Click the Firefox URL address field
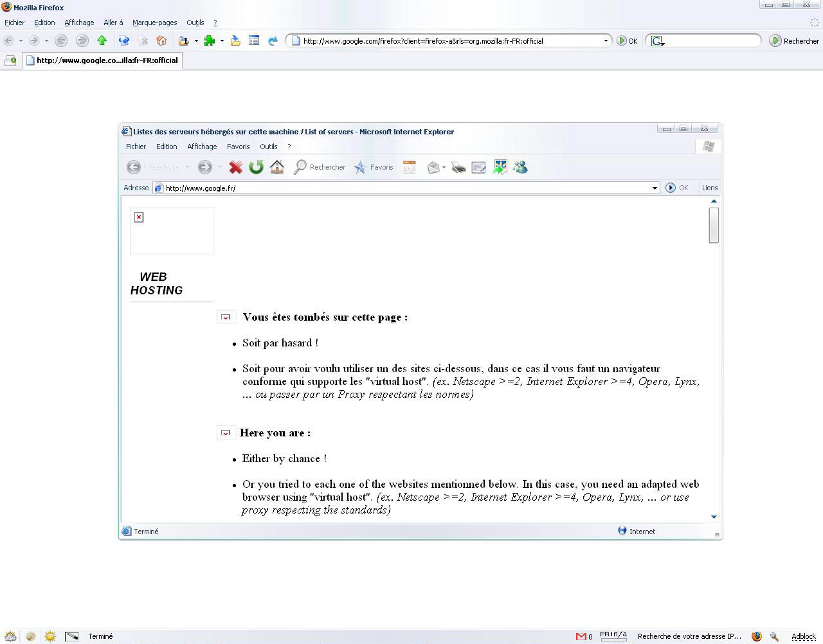Viewport: 823px width, 644px height. tap(450, 40)
